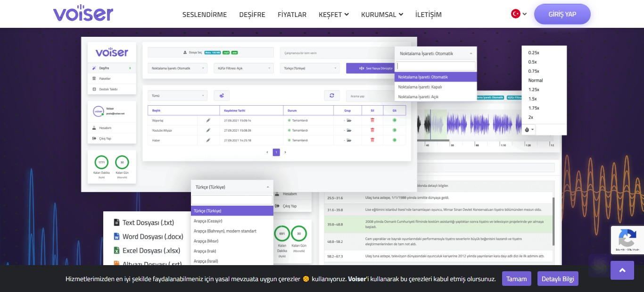Choose Noktalama İşareti: Kapalı option

[436, 87]
